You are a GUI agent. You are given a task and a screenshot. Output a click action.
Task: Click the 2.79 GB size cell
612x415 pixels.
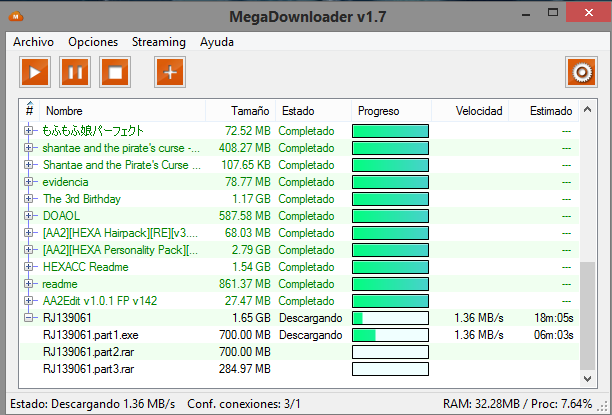(251, 250)
